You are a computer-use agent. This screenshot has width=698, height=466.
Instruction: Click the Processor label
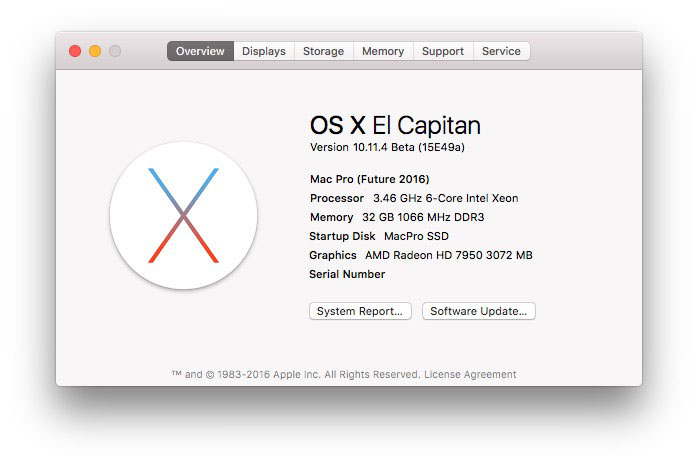(337, 198)
